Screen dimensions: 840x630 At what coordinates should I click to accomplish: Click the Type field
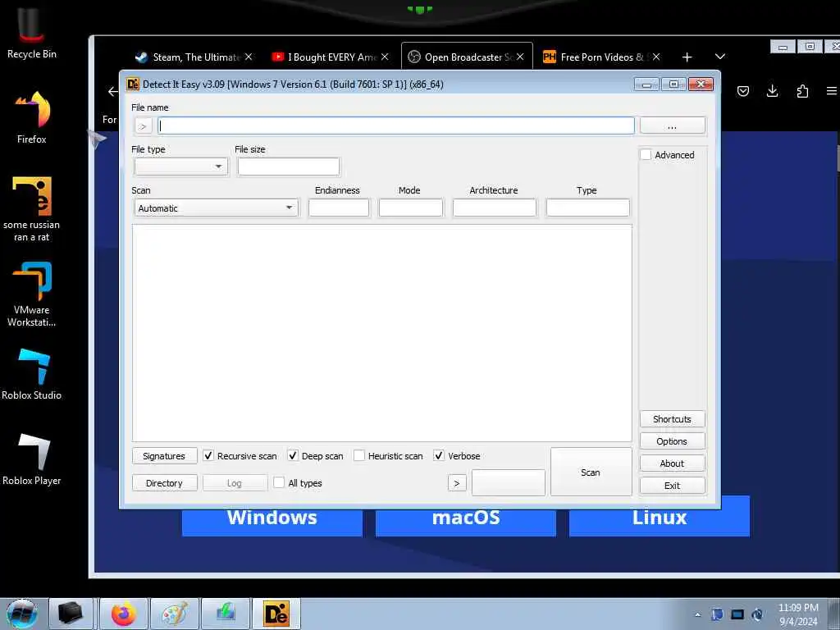[x=587, y=208]
